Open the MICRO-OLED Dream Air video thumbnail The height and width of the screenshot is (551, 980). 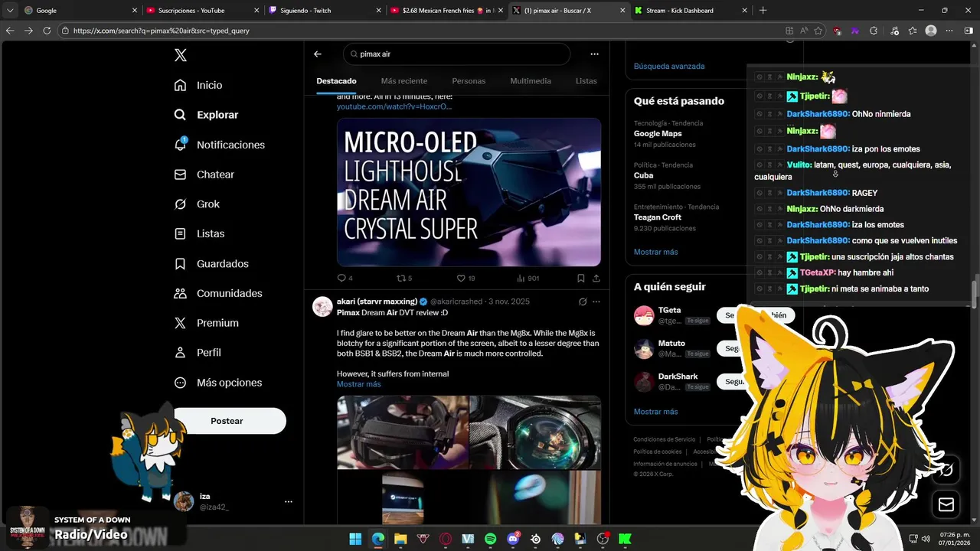(469, 192)
